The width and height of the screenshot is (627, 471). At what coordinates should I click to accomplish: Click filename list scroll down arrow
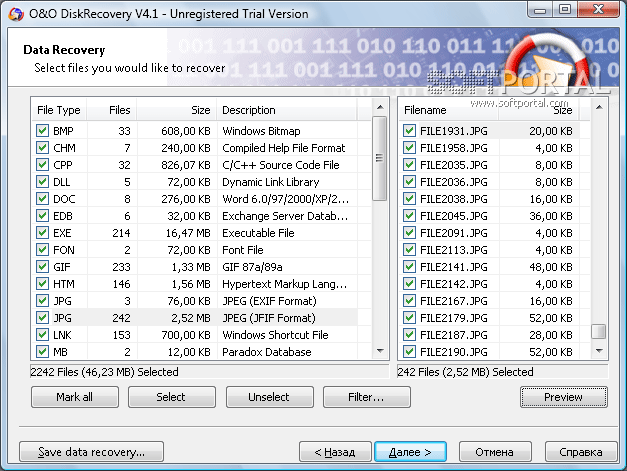coord(599,351)
